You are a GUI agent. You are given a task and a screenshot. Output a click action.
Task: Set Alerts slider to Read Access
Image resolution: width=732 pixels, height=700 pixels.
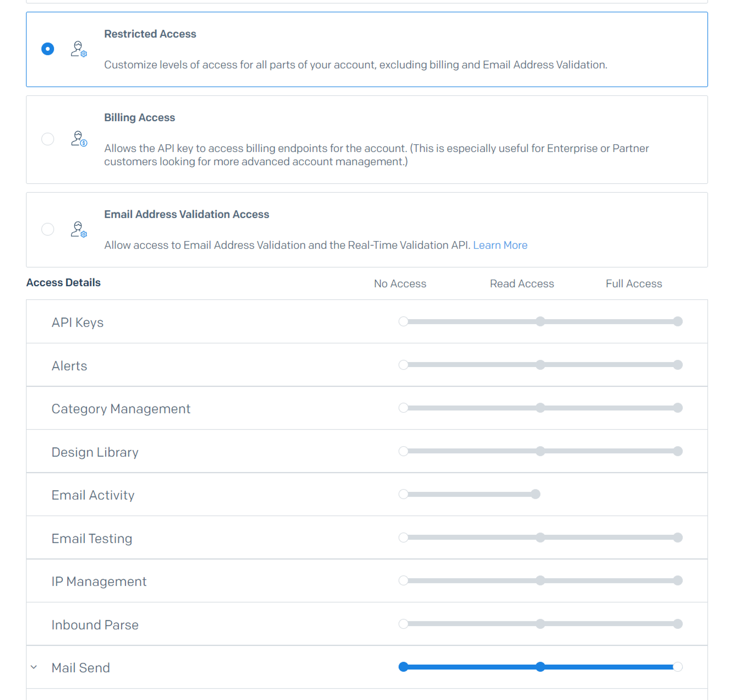click(540, 364)
